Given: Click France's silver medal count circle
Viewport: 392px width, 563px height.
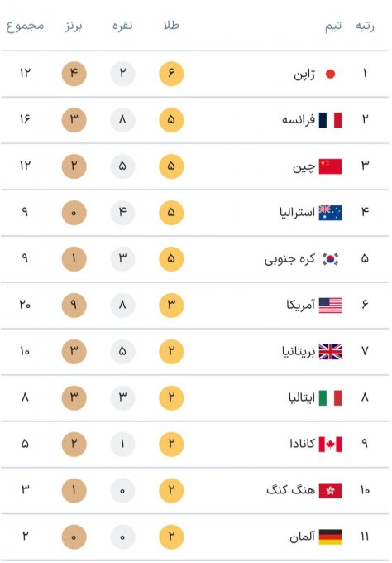Looking at the screenshot, I should [122, 120].
